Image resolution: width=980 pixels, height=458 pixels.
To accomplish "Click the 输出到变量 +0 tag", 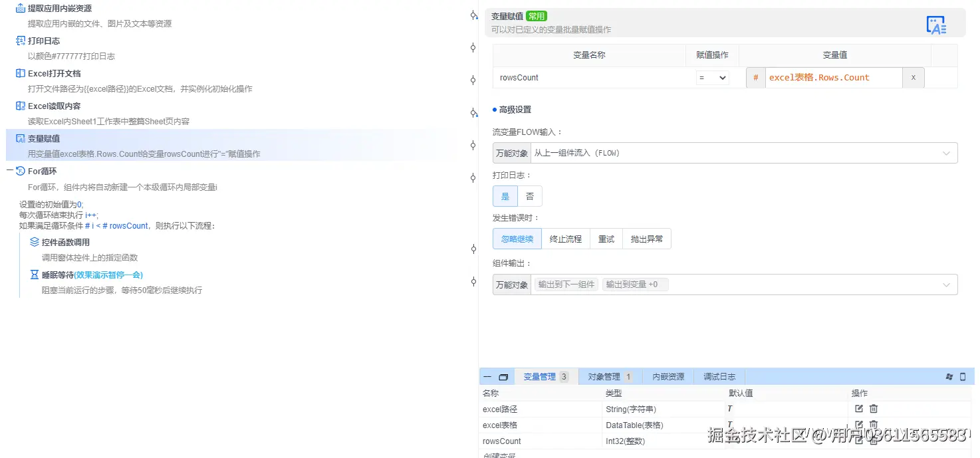I will [x=635, y=285].
